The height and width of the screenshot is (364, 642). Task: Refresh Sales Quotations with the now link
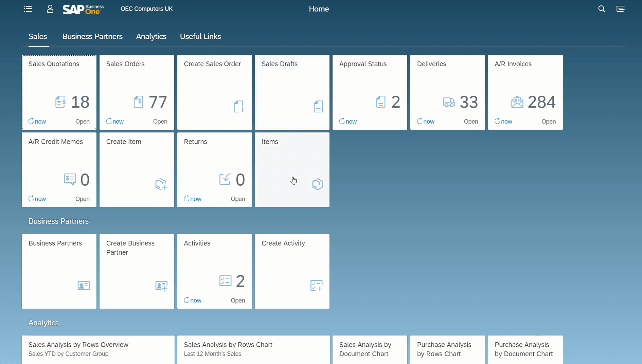coord(37,122)
